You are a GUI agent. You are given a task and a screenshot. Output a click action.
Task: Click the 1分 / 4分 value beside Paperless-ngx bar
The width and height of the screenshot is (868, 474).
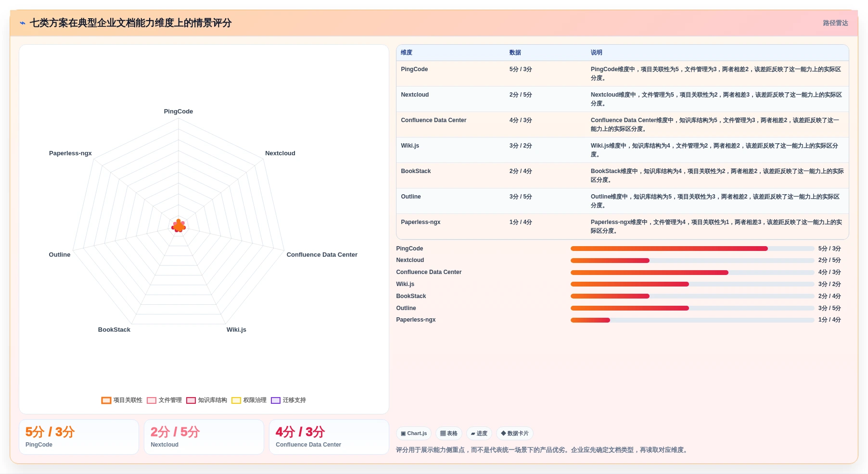(x=830, y=320)
